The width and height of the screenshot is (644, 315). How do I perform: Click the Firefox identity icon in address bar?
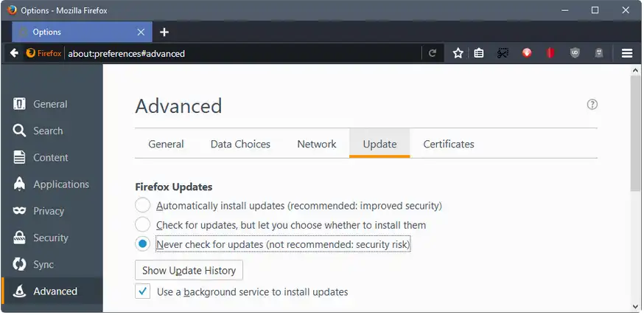pyautogui.click(x=43, y=53)
